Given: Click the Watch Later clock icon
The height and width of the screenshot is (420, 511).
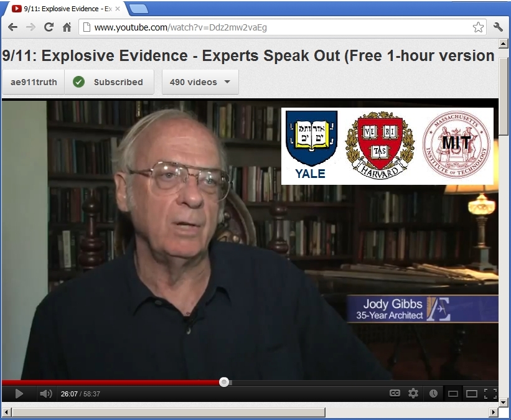Looking at the screenshot, I should pos(433,394).
